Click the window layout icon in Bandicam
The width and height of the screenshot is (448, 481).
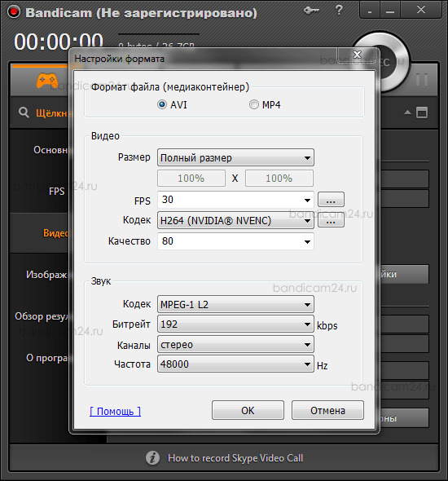(x=422, y=113)
